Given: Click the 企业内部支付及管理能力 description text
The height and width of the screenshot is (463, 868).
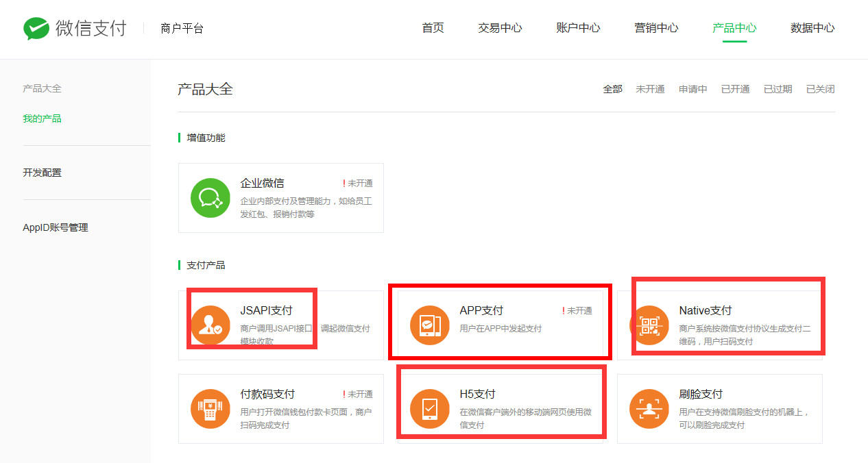Looking at the screenshot, I should (306, 208).
